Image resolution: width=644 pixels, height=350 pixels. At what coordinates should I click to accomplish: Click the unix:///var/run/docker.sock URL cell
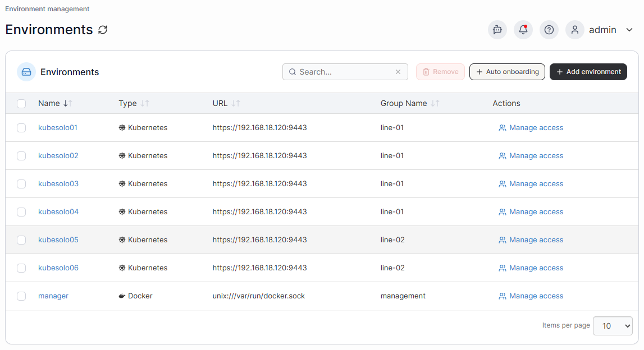pos(258,296)
